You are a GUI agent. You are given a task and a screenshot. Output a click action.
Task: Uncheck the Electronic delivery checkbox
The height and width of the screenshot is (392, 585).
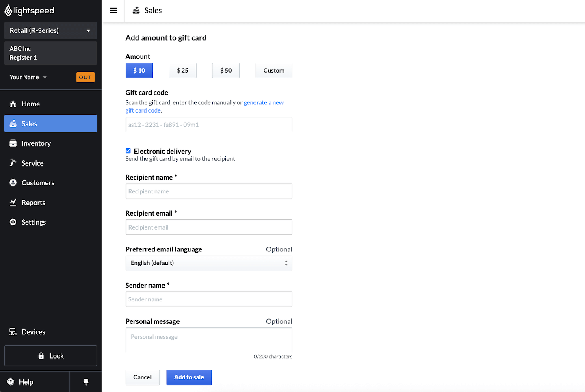128,151
